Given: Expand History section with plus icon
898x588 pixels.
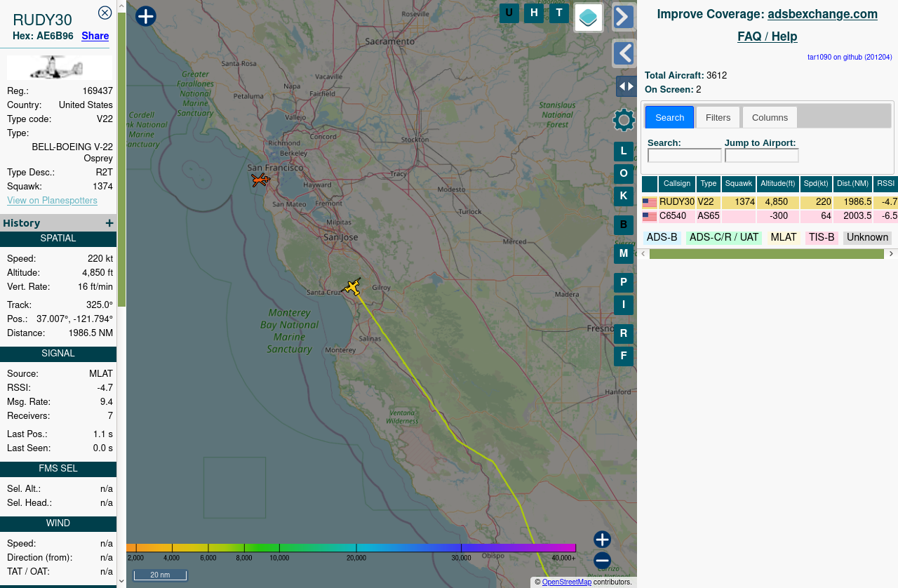Looking at the screenshot, I should [x=109, y=223].
